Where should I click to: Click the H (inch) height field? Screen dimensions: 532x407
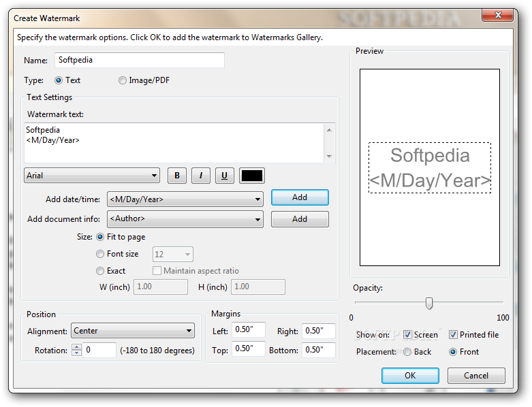[x=258, y=287]
